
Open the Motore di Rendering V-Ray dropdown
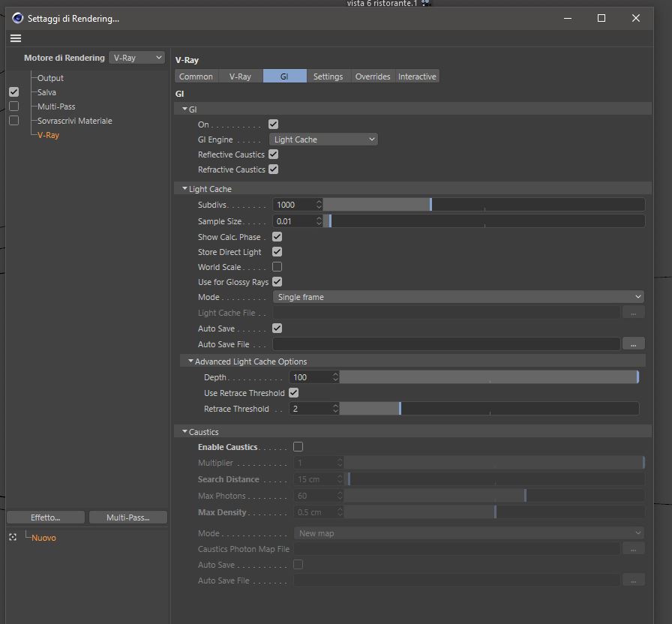point(136,58)
